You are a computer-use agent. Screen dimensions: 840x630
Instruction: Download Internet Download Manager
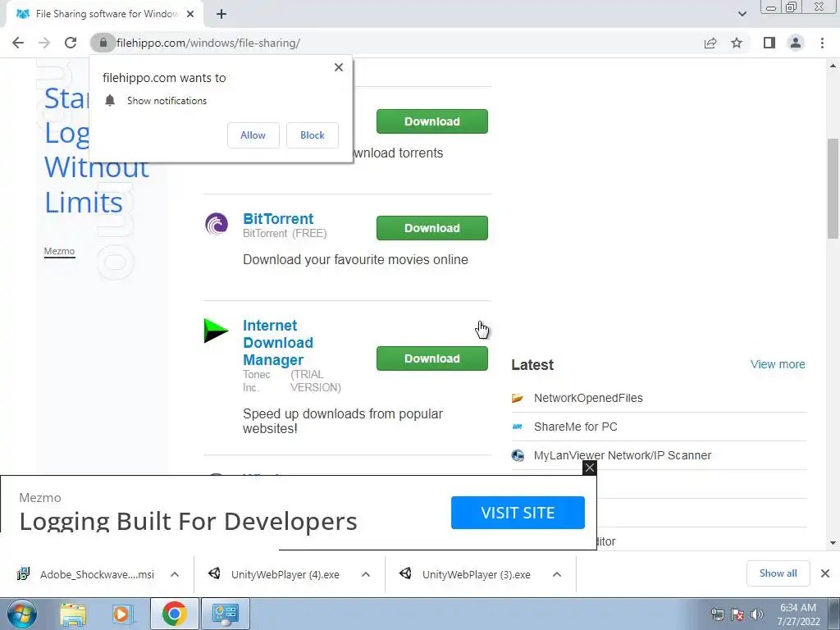(x=431, y=358)
